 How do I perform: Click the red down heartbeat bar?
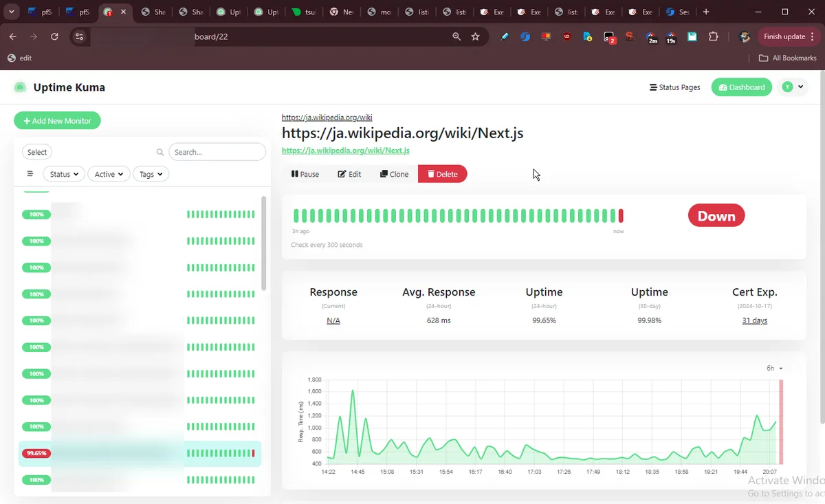pos(621,216)
